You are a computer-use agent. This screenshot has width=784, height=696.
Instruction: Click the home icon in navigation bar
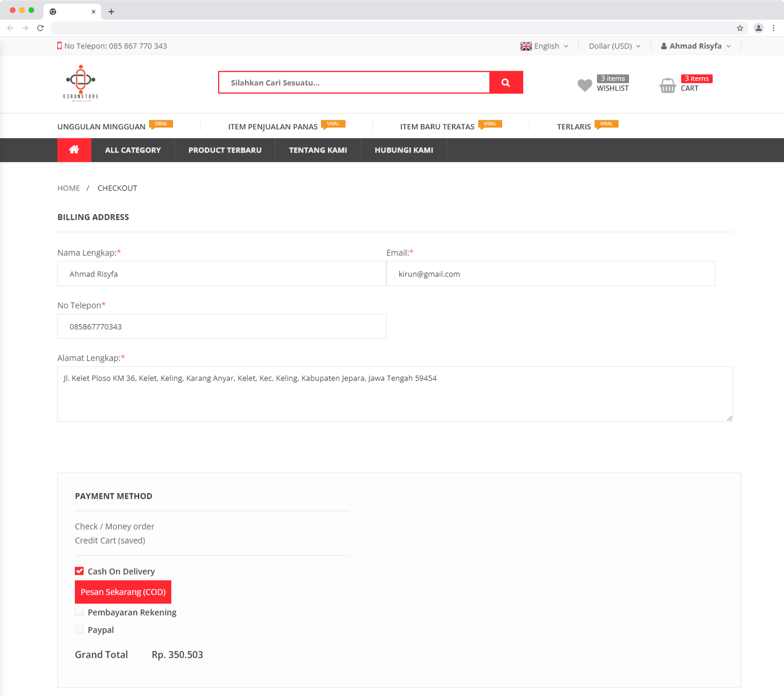click(74, 150)
